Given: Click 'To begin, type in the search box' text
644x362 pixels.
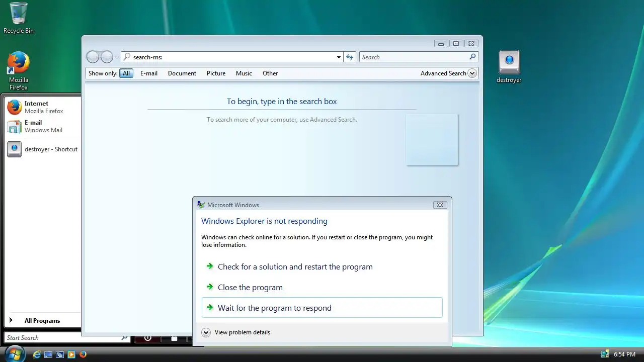Looking at the screenshot, I should [282, 101].
